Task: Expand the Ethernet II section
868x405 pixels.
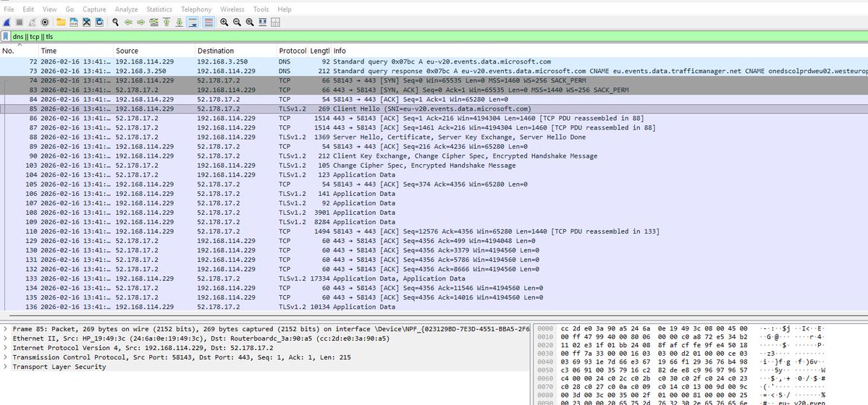Action: point(6,338)
